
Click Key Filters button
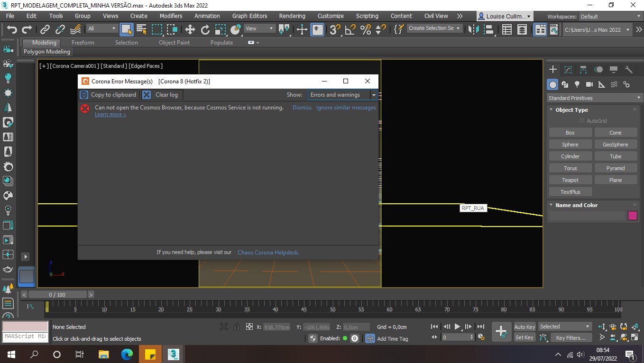click(571, 338)
